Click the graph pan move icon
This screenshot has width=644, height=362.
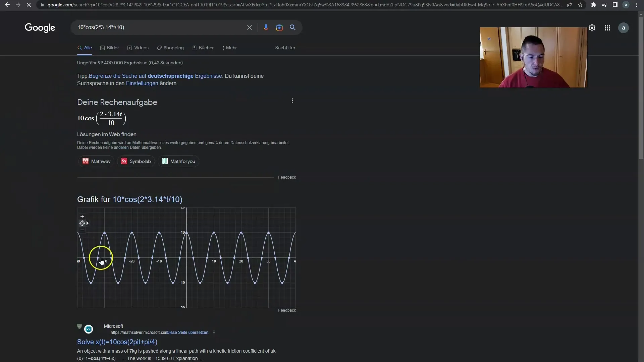point(82,223)
